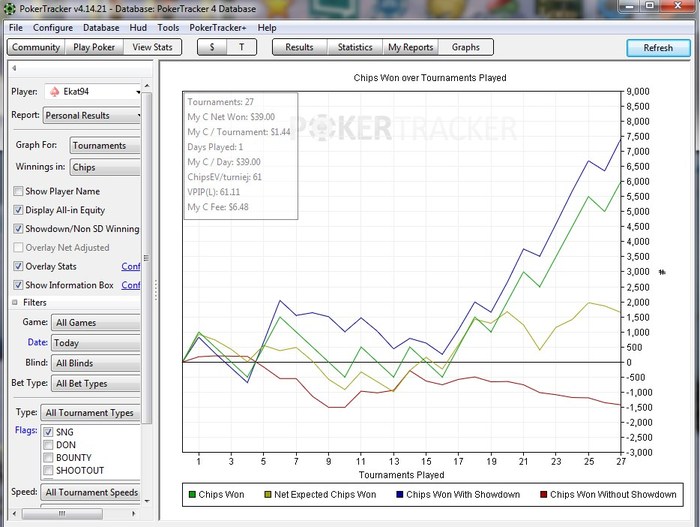This screenshot has height=527, width=700.
Task: Toggle Overlay Stats checkbox
Action: 18,266
